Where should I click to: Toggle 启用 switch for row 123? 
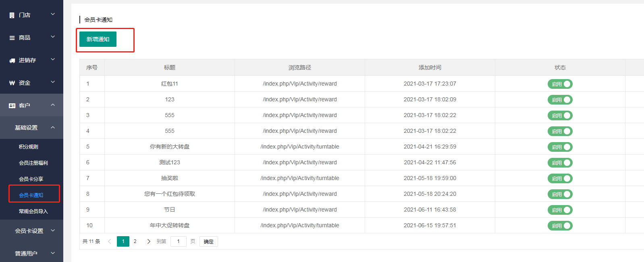560,100
